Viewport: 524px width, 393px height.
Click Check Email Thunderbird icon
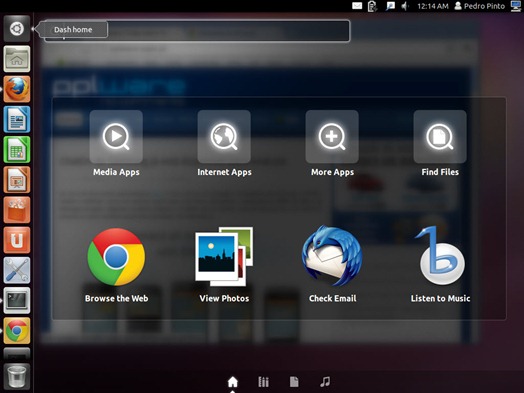(332, 256)
